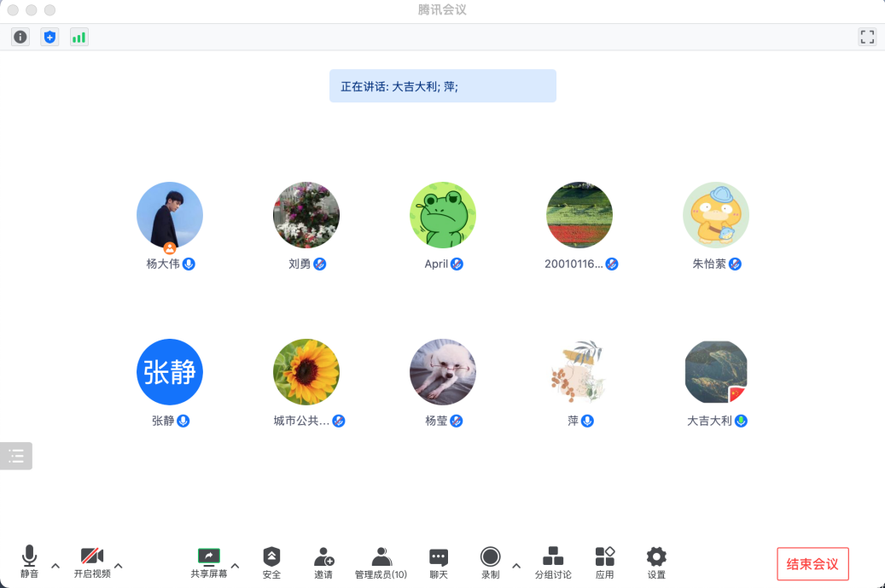Check the green network signal icon
This screenshot has width=885, height=588.
79,37
